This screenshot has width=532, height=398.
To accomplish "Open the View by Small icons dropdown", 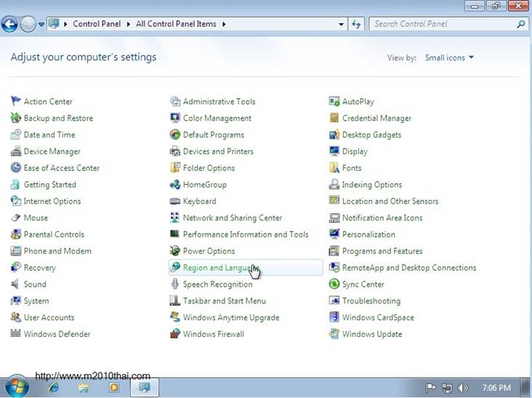I will (x=449, y=57).
